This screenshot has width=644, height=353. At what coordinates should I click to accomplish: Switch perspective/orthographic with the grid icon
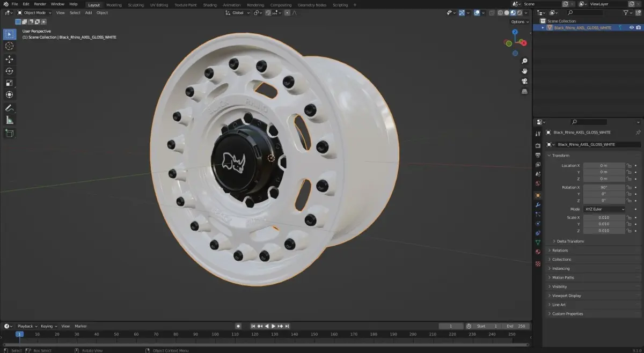524,91
